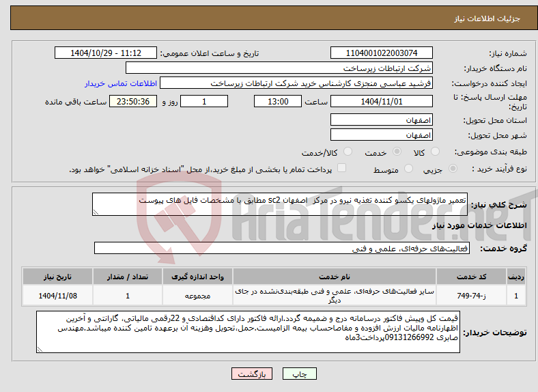The width and height of the screenshot is (538, 392).
Task: Click the remaining time field 23:50:36
Action: point(133,102)
